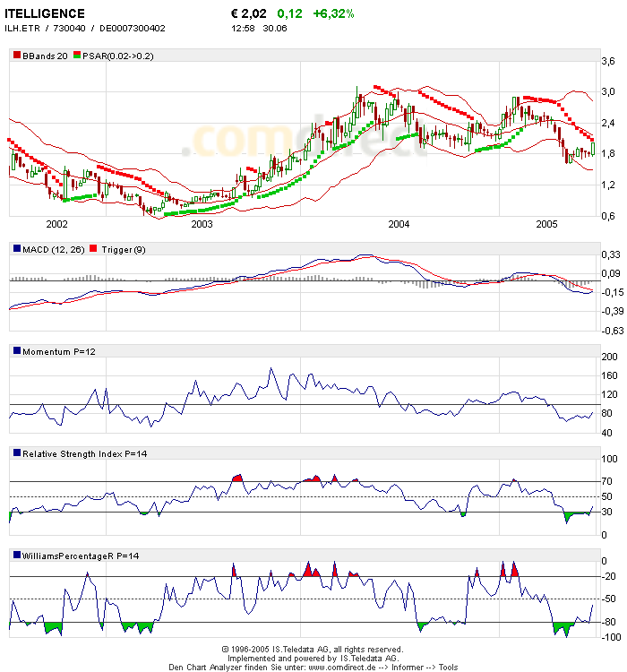
Task: Click the WKN number 730040
Action: pyautogui.click(x=70, y=29)
